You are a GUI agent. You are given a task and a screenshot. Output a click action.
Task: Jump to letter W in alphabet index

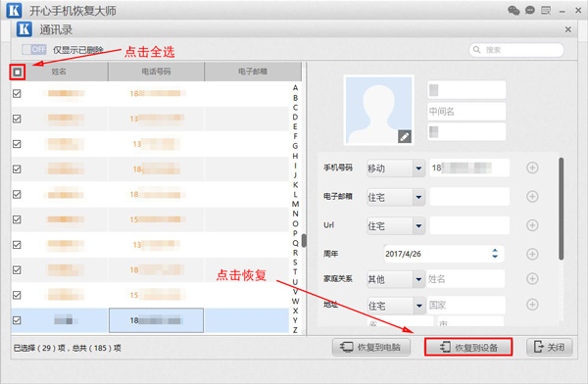(x=295, y=301)
